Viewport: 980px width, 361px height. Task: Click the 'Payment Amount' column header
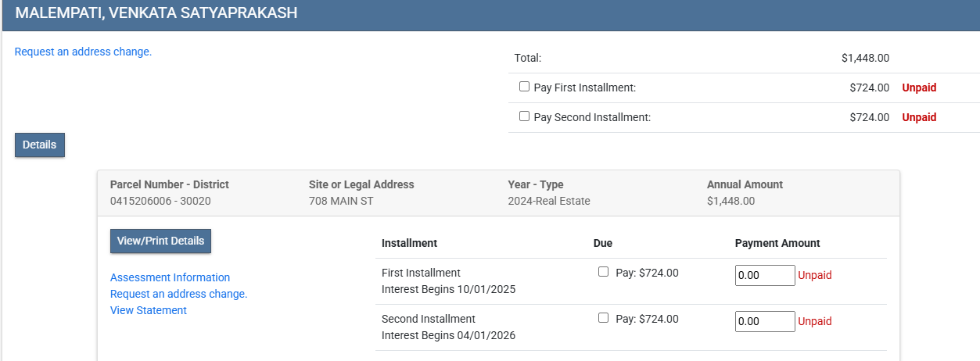click(777, 243)
